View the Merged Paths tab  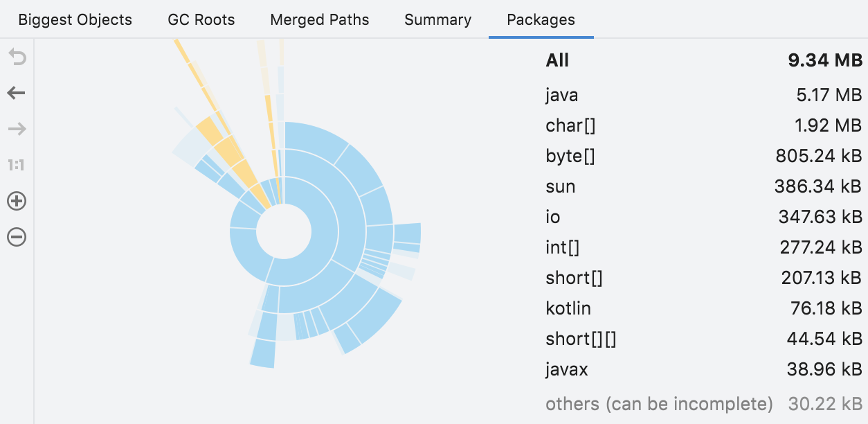(x=319, y=19)
